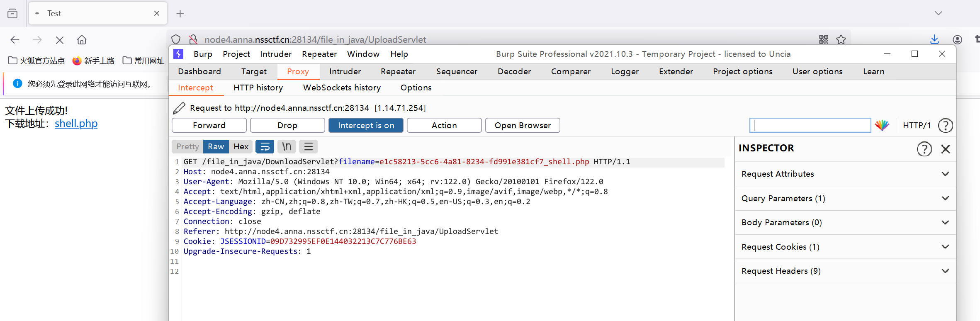Click the colorful highlight picker icon

tap(882, 125)
